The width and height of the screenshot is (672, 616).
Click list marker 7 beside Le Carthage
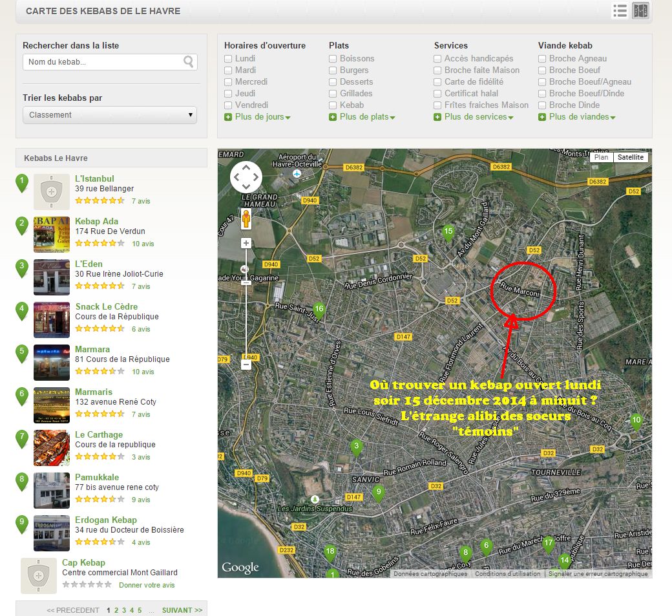pyautogui.click(x=22, y=439)
